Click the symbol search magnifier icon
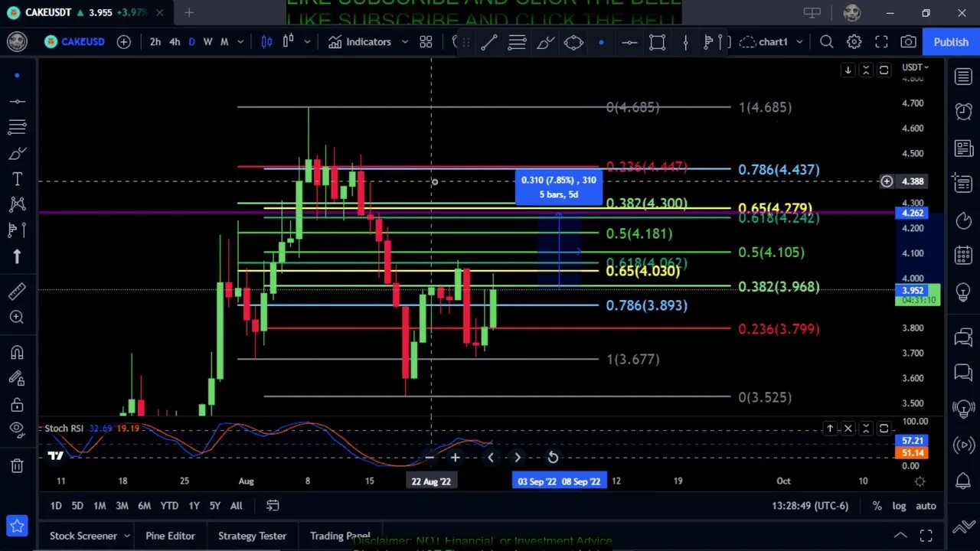The height and width of the screenshot is (551, 980). coord(826,42)
